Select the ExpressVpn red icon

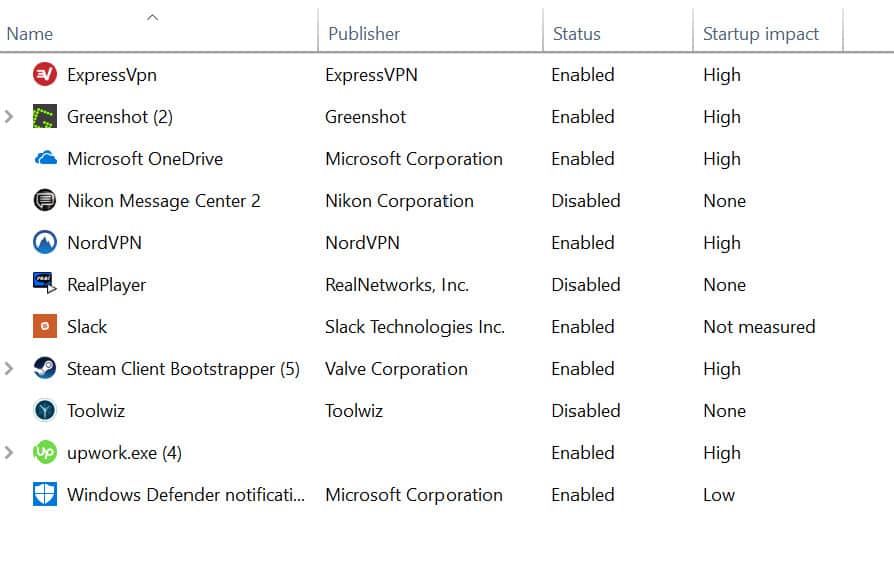[44, 75]
